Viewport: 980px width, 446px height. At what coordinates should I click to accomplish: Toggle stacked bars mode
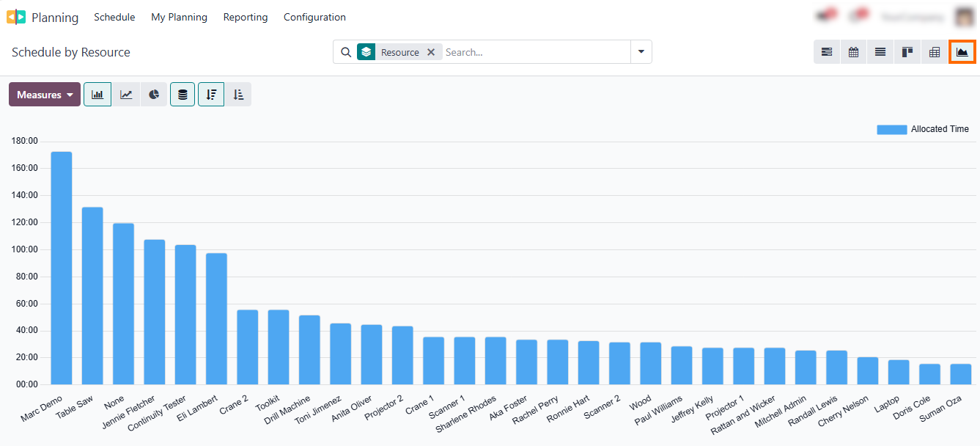click(183, 95)
